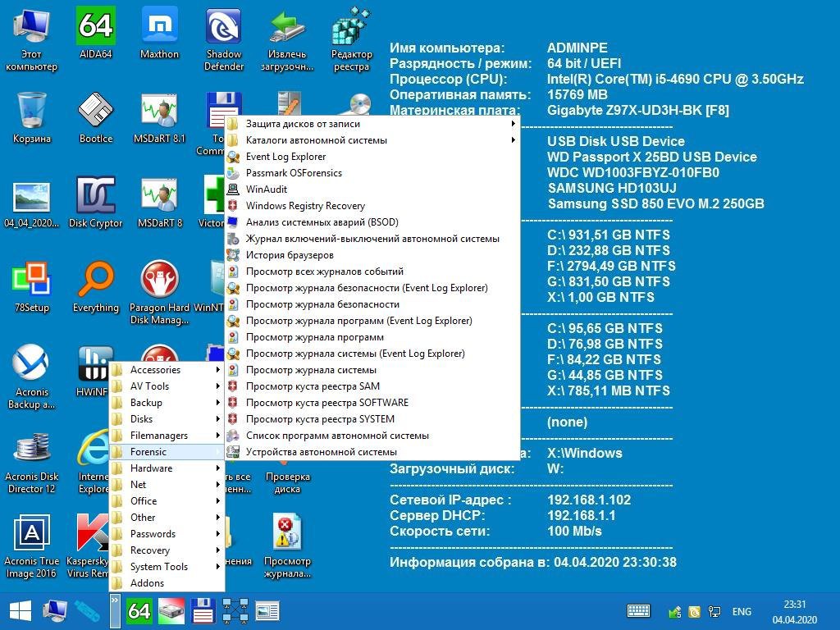
Task: Open Список программ автономной системы
Action: click(x=372, y=436)
